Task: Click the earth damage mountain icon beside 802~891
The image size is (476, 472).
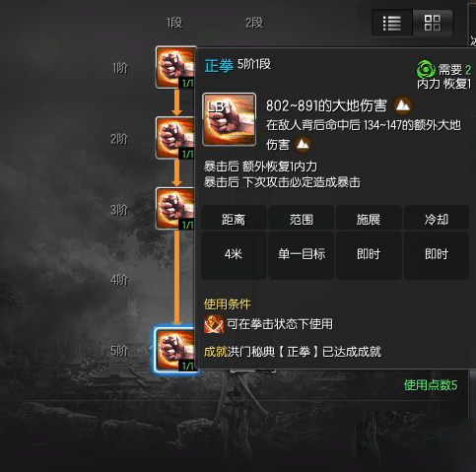Action: tap(403, 105)
